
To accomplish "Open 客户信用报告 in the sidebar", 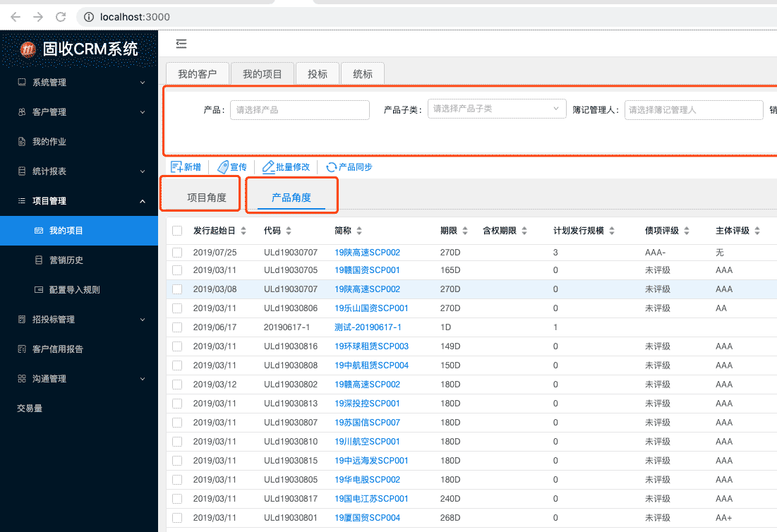I will (x=59, y=349).
